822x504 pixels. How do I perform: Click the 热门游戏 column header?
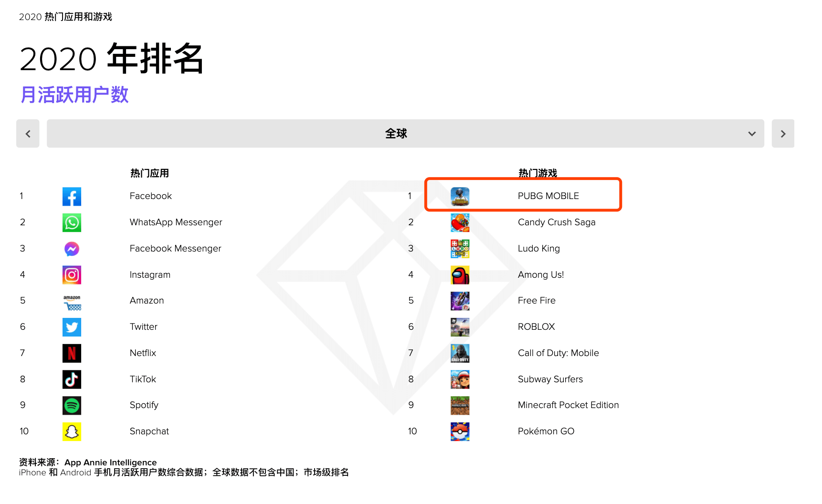click(x=538, y=173)
